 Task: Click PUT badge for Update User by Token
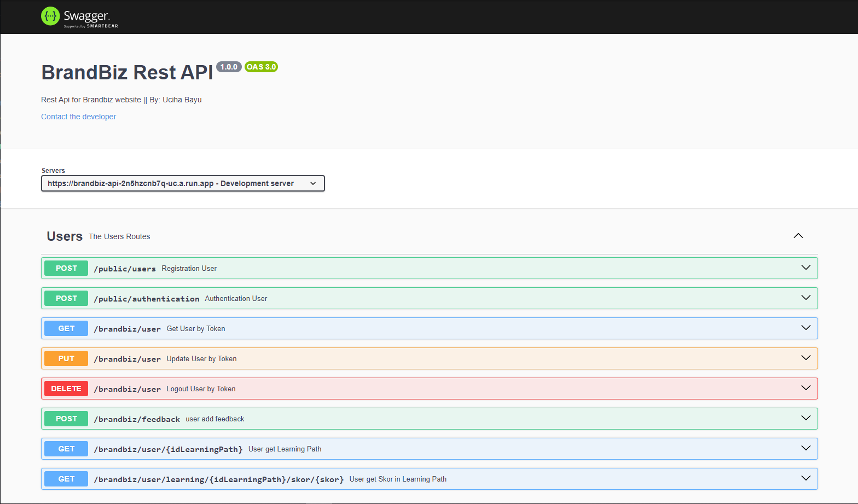tap(66, 358)
